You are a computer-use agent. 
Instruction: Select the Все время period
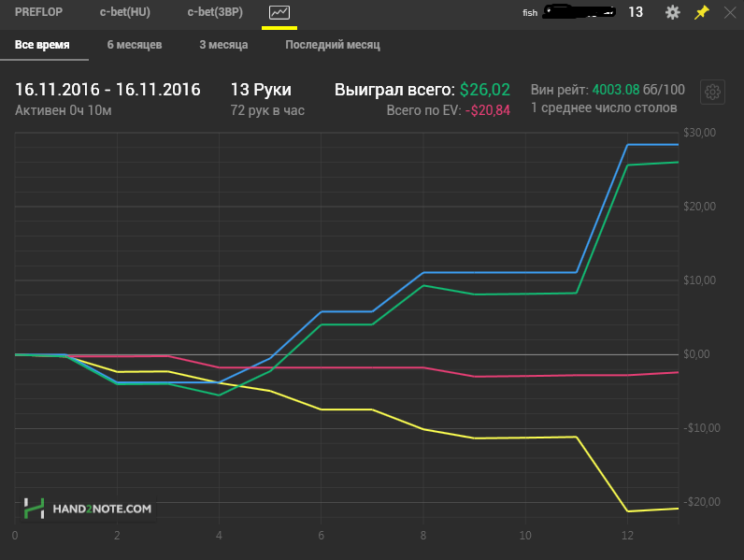(42, 45)
